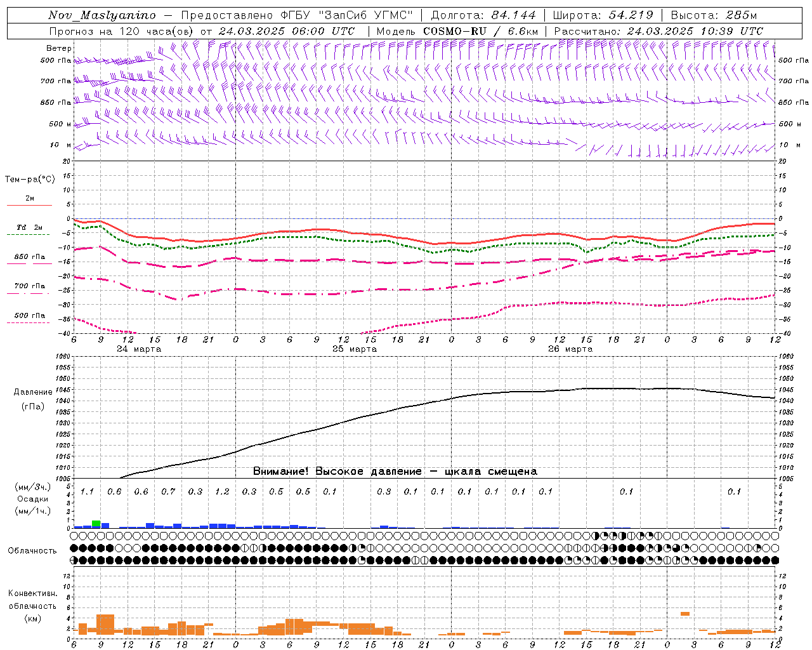Click the 0.7 three-hour precipitation value
812x650 pixels.
click(x=168, y=492)
